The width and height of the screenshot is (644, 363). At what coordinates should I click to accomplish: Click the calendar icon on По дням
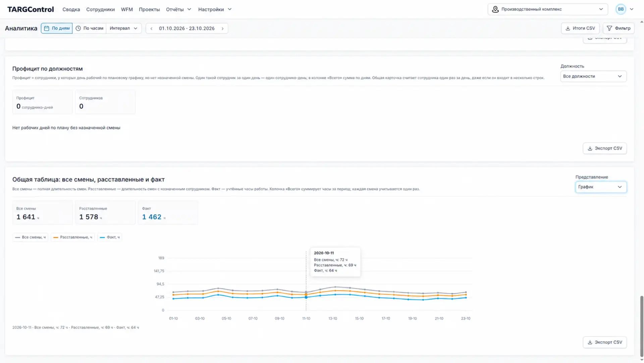47,29
